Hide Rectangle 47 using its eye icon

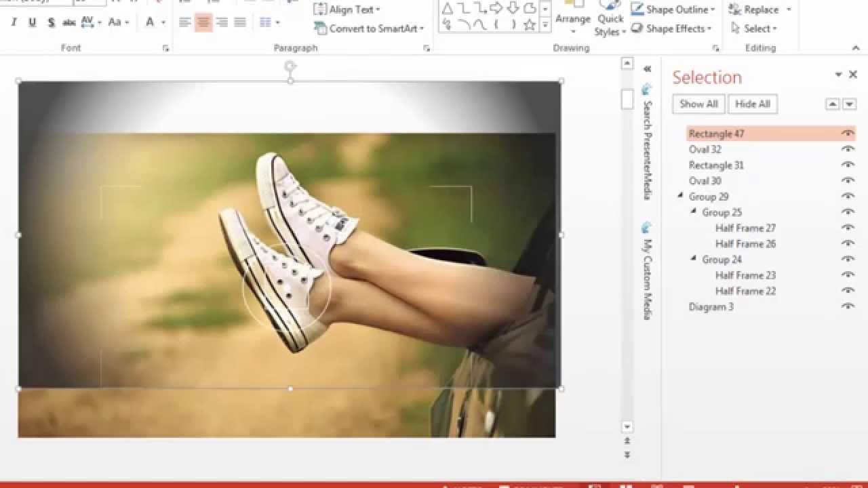(x=848, y=134)
